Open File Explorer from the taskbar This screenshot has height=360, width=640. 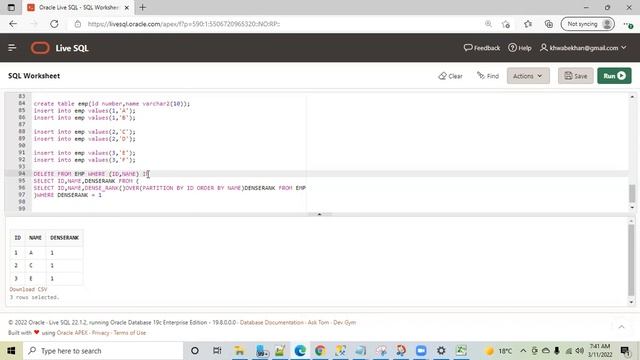click(239, 351)
